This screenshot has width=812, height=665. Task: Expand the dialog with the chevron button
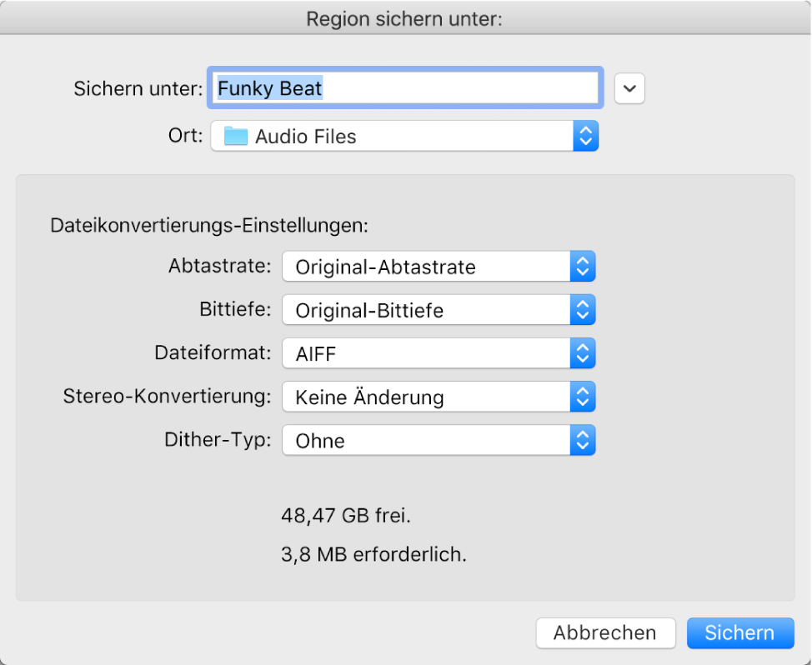pyautogui.click(x=629, y=88)
